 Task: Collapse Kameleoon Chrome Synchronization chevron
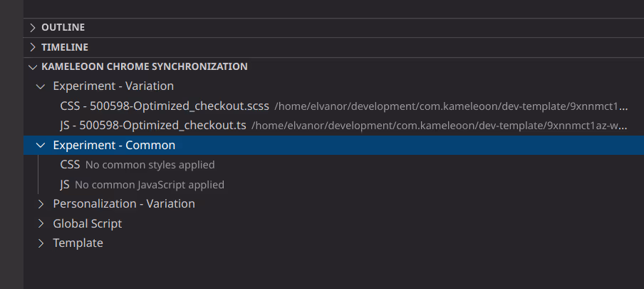click(x=33, y=66)
